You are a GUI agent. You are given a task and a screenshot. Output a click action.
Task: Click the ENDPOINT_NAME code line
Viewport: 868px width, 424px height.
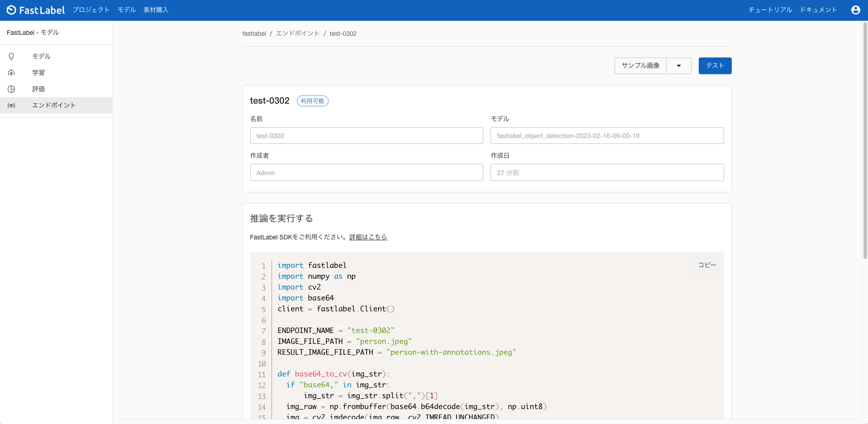pos(336,330)
